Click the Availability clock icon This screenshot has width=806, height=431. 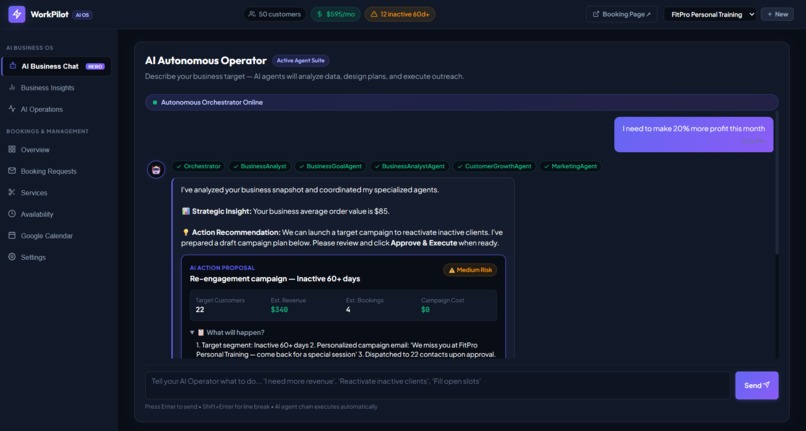[12, 214]
